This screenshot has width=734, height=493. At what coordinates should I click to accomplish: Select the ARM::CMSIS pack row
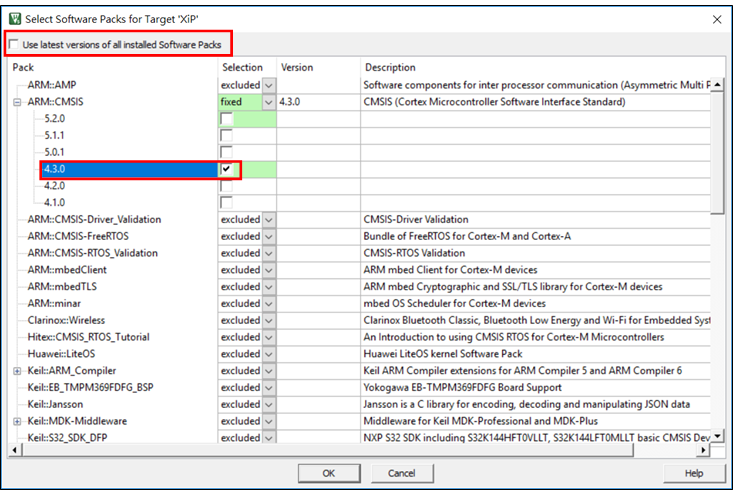(55, 102)
